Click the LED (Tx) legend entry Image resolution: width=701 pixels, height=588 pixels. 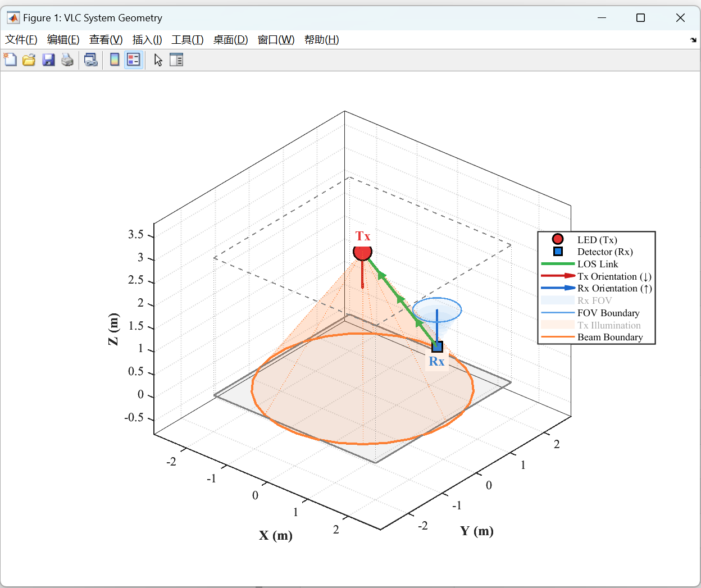click(597, 240)
